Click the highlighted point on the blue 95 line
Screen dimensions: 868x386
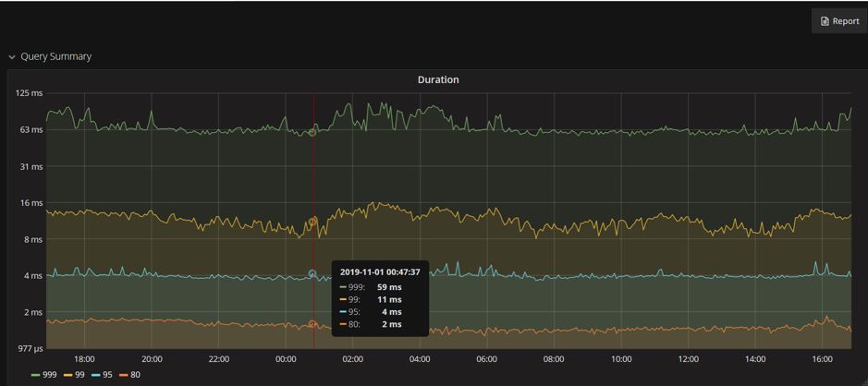coord(312,274)
